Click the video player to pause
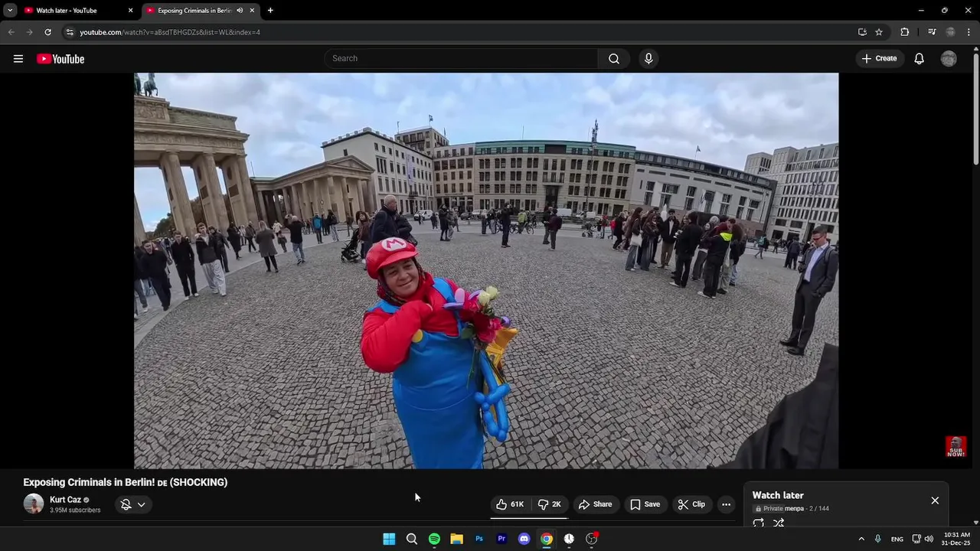Image resolution: width=980 pixels, height=551 pixels. tap(486, 270)
